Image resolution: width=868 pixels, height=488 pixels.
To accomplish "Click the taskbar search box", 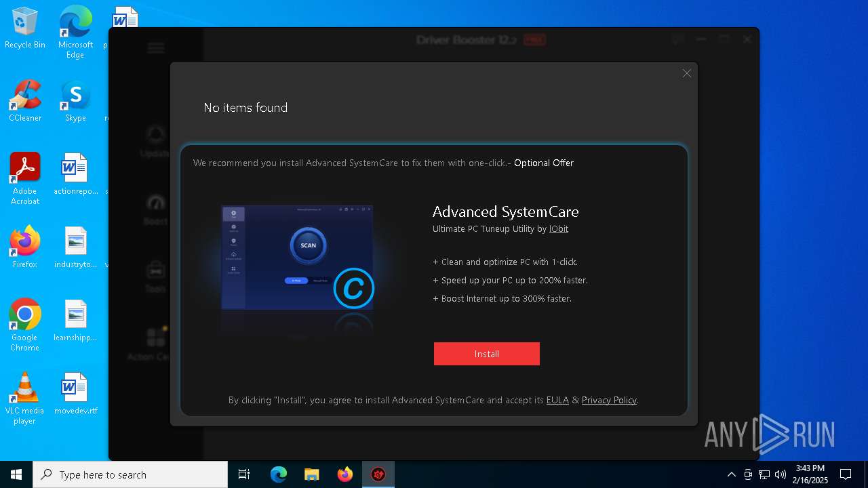I will point(130,474).
